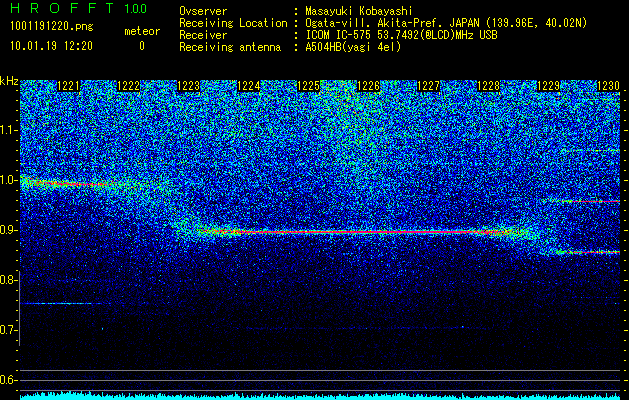
Task: Click the 1228 time marker
Action: pyautogui.click(x=489, y=86)
